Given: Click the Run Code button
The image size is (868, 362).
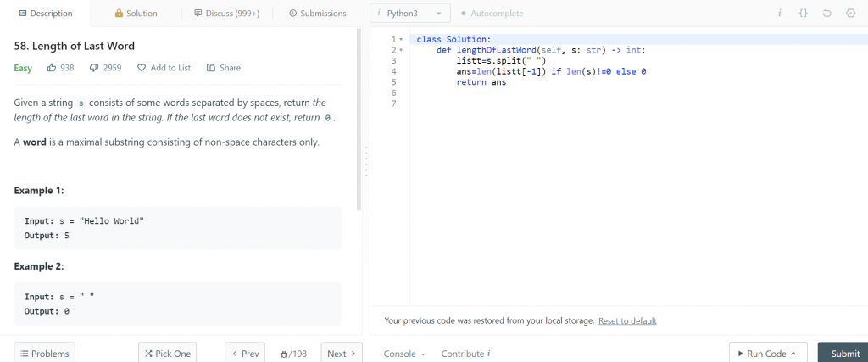Looking at the screenshot, I should [768, 354].
